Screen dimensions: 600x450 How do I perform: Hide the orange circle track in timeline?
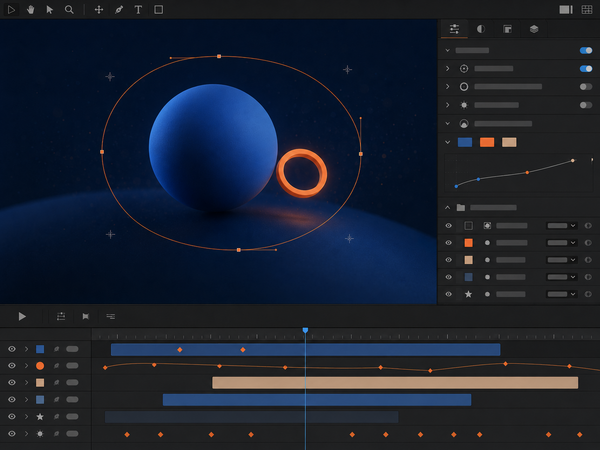point(12,365)
